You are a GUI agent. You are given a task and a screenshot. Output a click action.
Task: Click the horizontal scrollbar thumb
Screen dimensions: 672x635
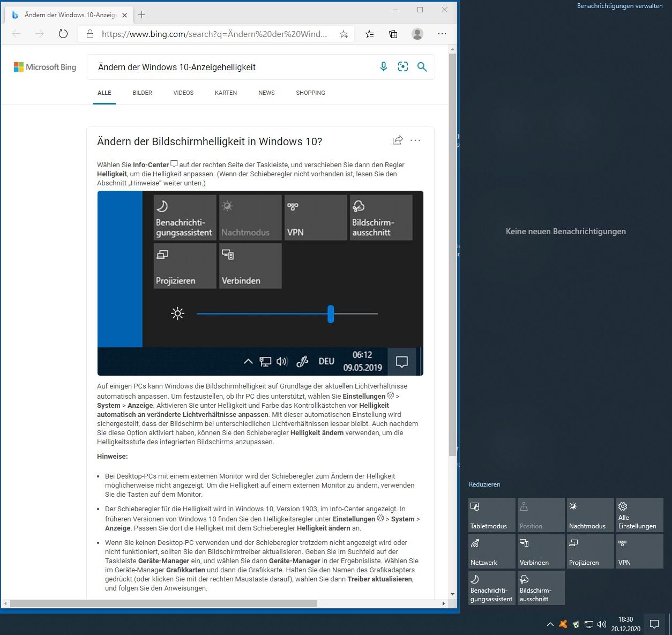point(163,603)
